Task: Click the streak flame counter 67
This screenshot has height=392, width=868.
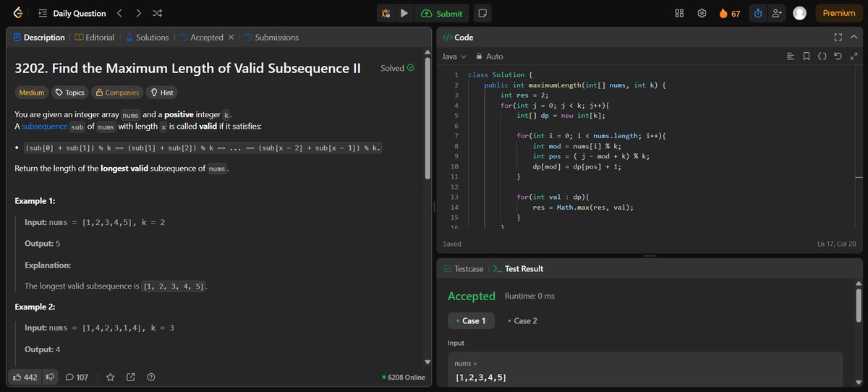Action: click(729, 13)
